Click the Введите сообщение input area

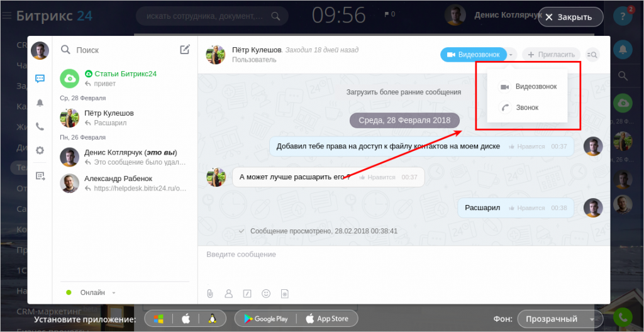(403, 266)
